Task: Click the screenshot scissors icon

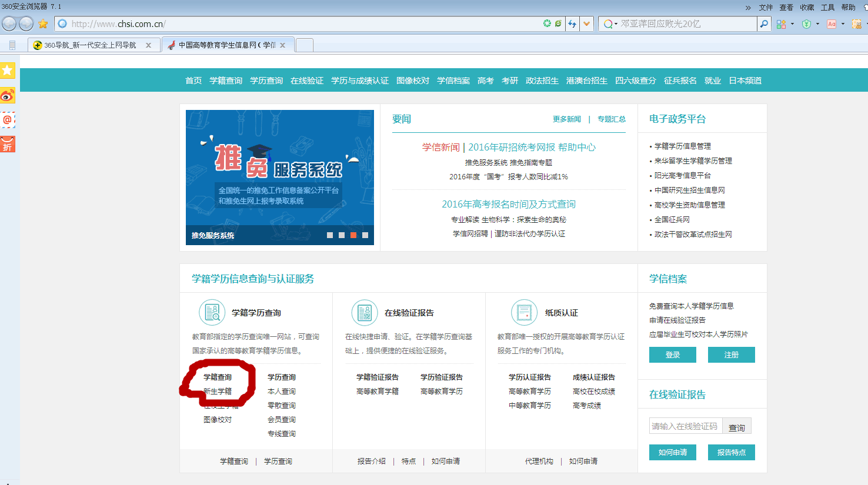Action: (x=857, y=24)
